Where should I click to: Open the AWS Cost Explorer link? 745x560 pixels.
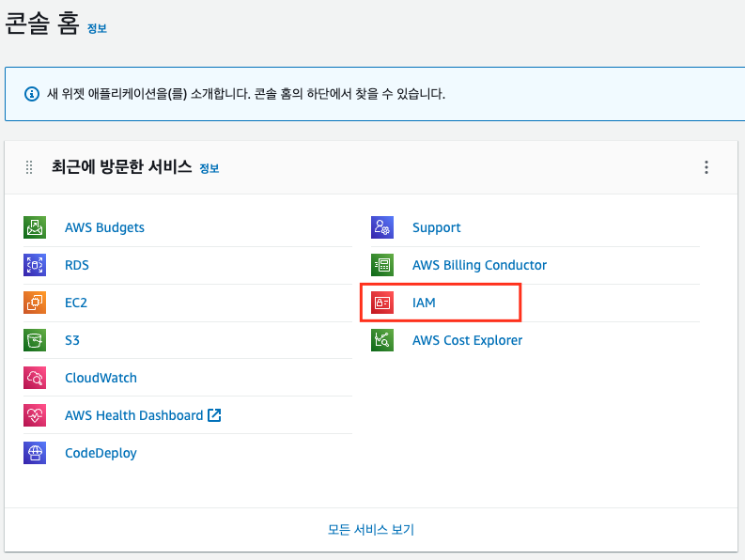[468, 340]
